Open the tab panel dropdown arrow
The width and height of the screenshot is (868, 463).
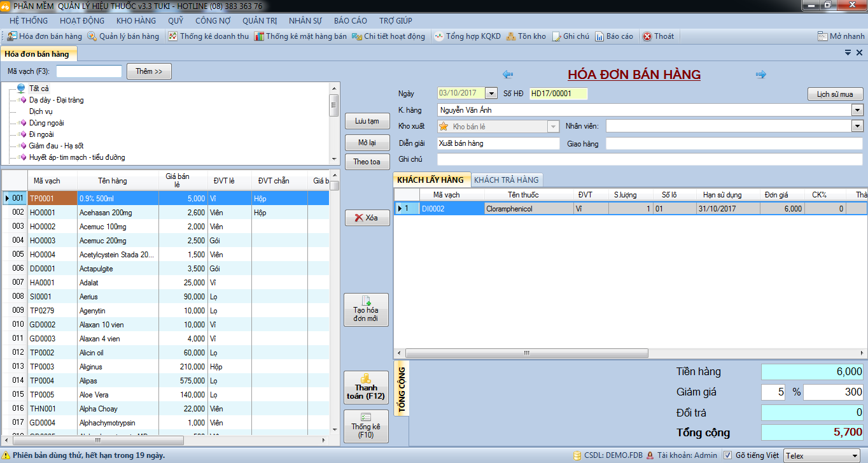[x=848, y=53]
